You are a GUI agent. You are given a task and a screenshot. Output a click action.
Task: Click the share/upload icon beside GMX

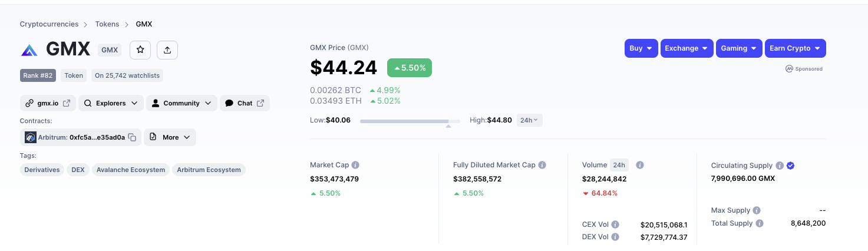[167, 50]
